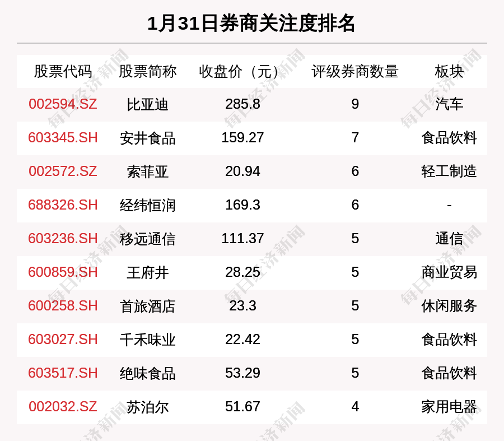This screenshot has height=441, width=504.
Task: Click the 评级券商数量 column header
Action: point(355,71)
